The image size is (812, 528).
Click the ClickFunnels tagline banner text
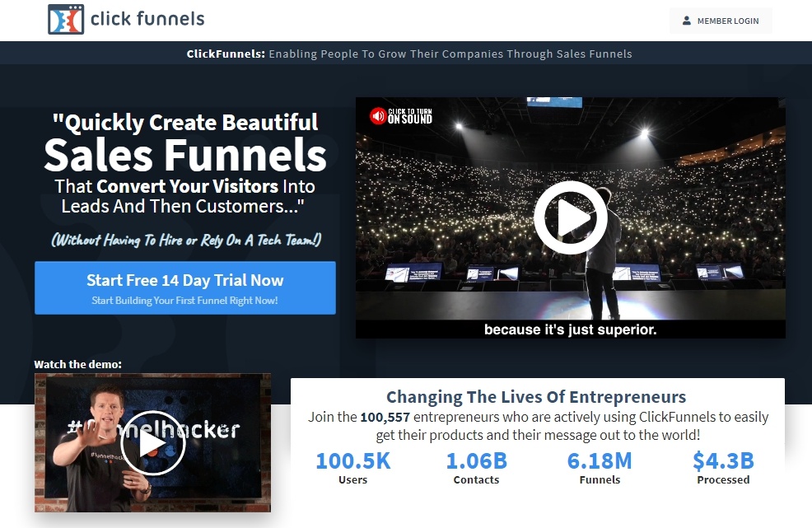409,54
